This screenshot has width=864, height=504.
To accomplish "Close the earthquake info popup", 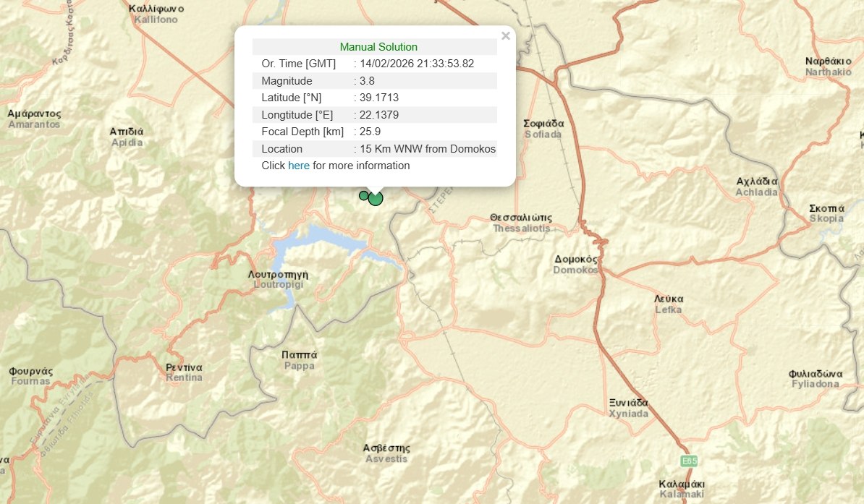I will point(506,35).
